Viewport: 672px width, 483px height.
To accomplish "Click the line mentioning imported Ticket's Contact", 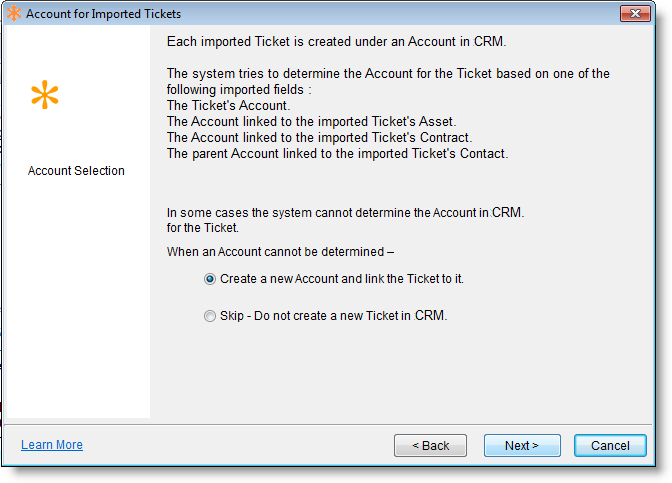I will click(337, 153).
